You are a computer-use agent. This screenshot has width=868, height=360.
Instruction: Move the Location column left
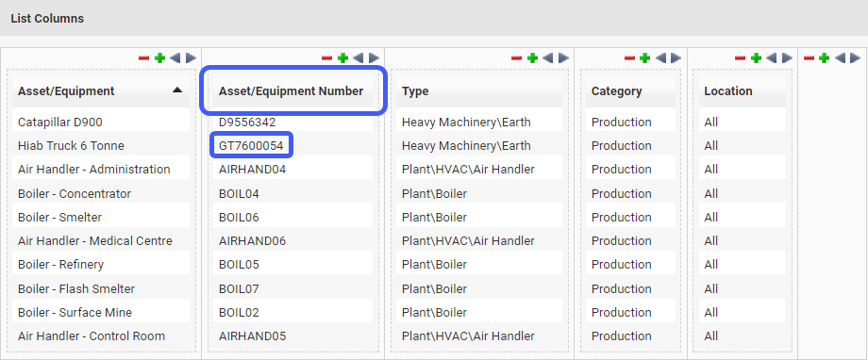pyautogui.click(x=771, y=58)
